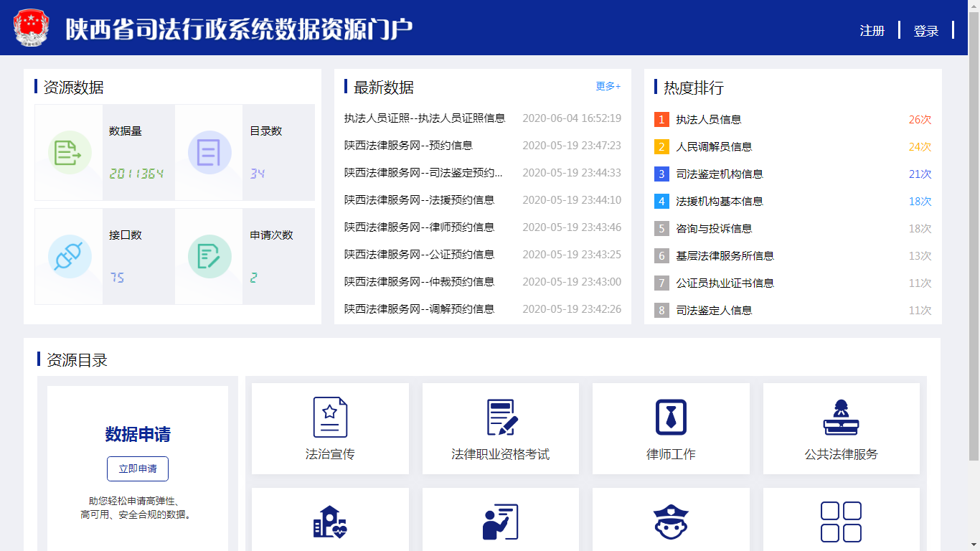Open the 公共法律服务 desk icon

pyautogui.click(x=841, y=417)
